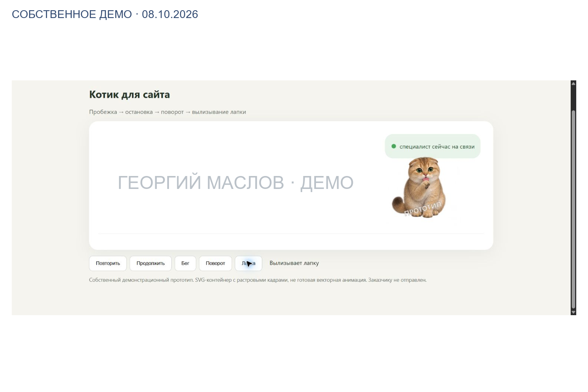Click the scrollbar up arrow
588x392 pixels.
click(573, 83)
